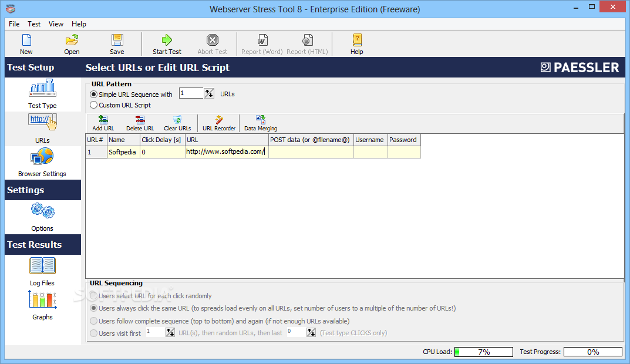
Task: Open the File menu
Action: pos(14,24)
